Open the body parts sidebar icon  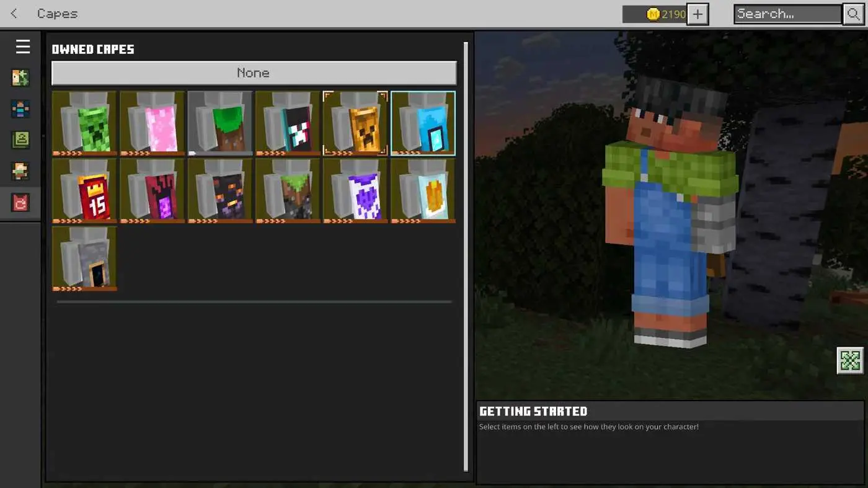[x=20, y=109]
